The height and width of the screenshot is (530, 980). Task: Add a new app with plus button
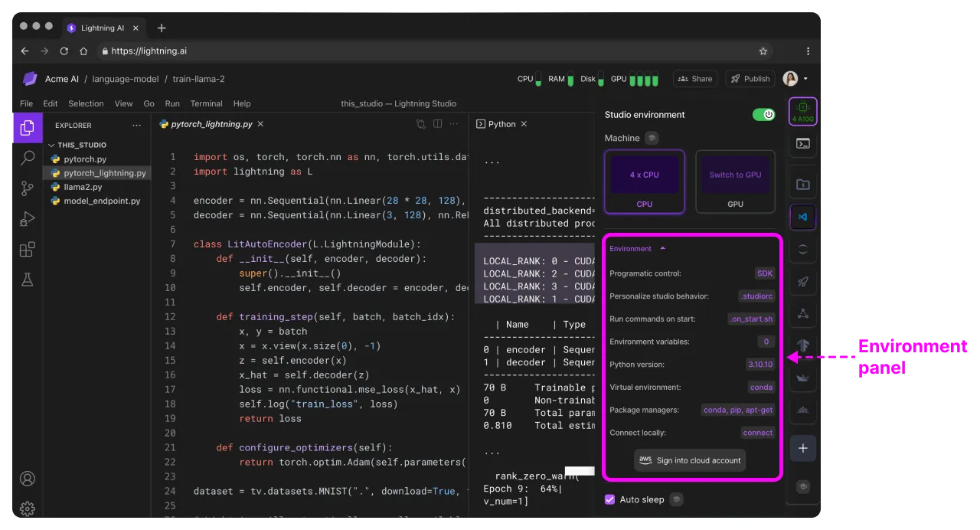[803, 448]
